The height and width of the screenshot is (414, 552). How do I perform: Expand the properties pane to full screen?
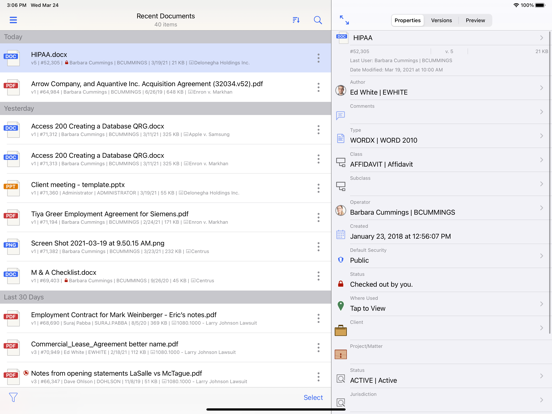tap(344, 20)
